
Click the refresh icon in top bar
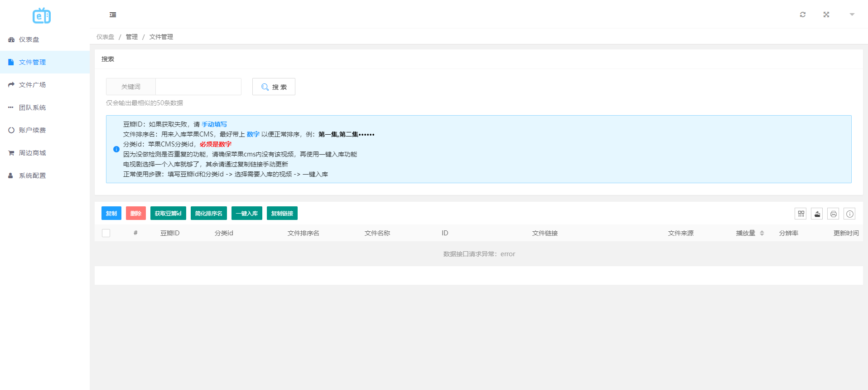tap(802, 15)
